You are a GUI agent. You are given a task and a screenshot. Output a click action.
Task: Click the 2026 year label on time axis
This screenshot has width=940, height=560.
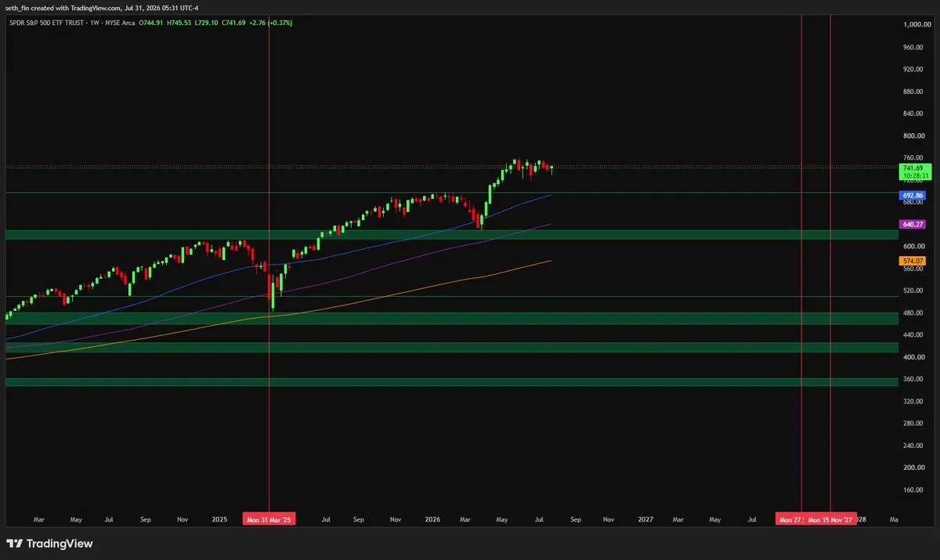[432, 518]
